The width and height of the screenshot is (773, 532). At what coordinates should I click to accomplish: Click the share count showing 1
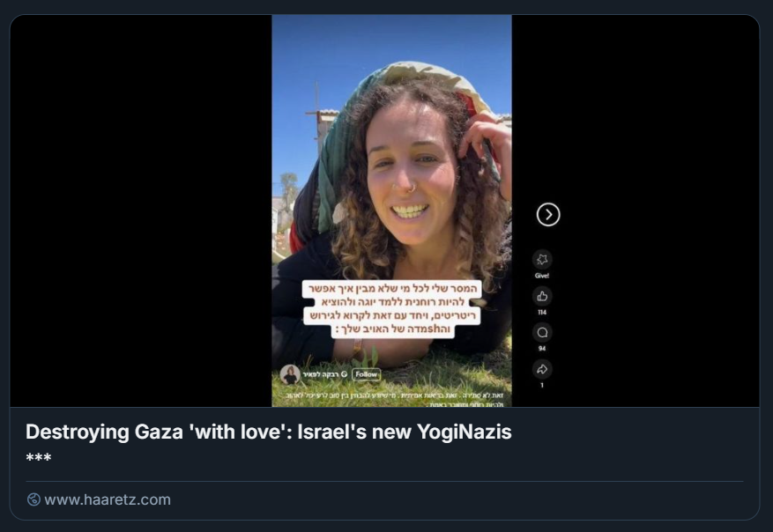click(x=542, y=385)
